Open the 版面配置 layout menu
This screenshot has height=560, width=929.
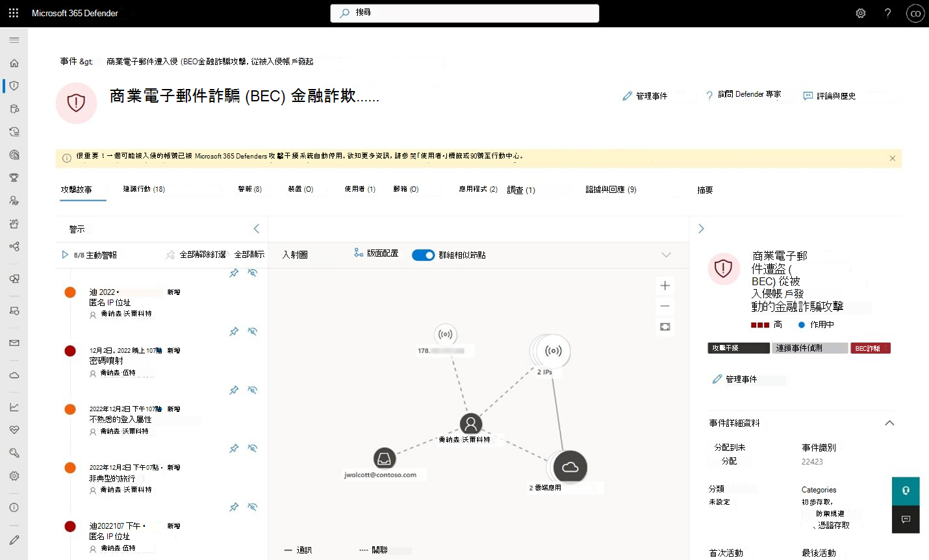point(376,253)
